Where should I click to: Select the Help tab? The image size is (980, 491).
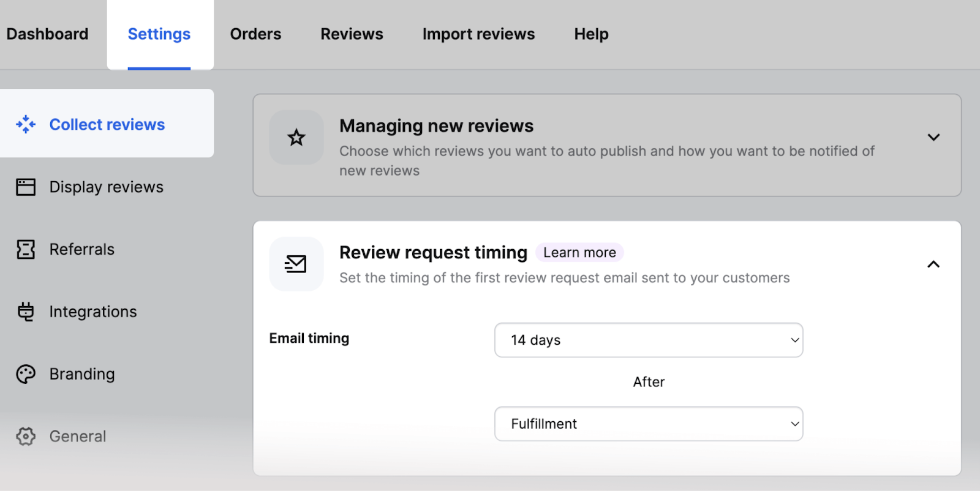[x=591, y=34]
